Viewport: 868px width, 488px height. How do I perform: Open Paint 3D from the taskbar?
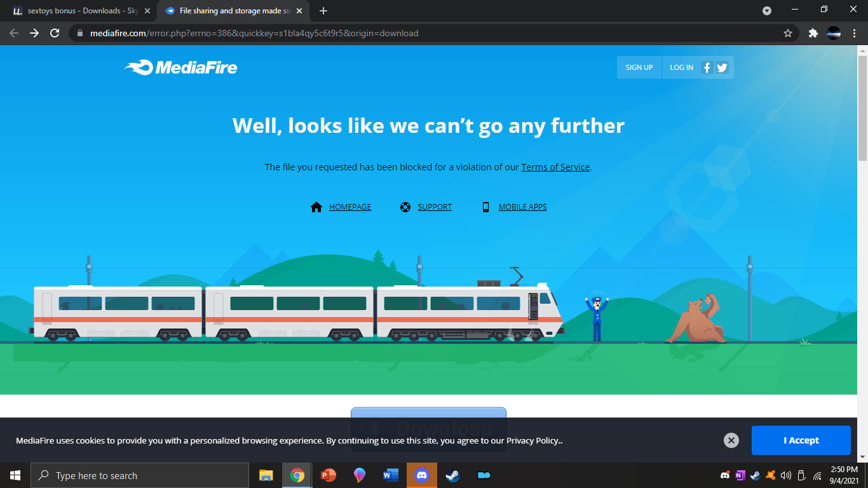tap(360, 475)
